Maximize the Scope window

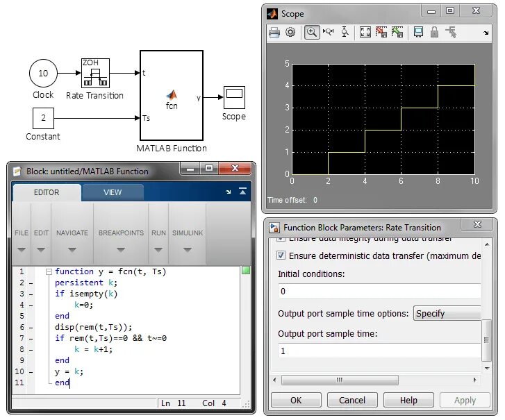[x=450, y=10]
